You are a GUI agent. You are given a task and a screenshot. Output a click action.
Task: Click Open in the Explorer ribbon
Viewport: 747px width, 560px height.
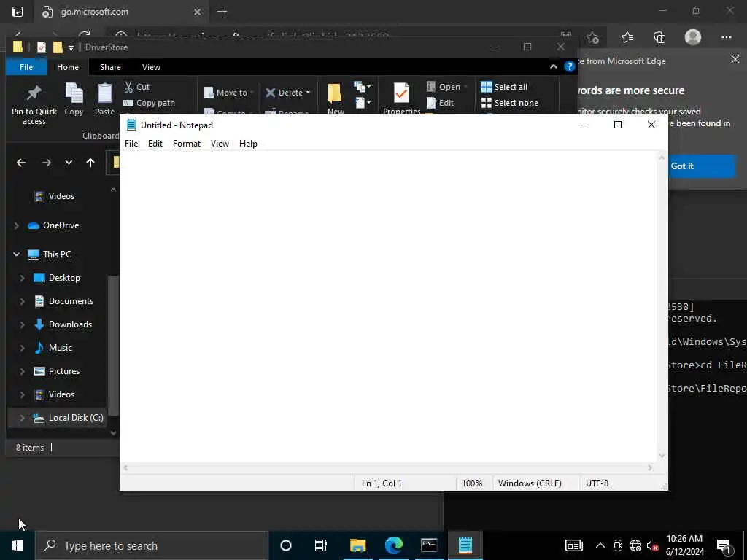coord(444,87)
